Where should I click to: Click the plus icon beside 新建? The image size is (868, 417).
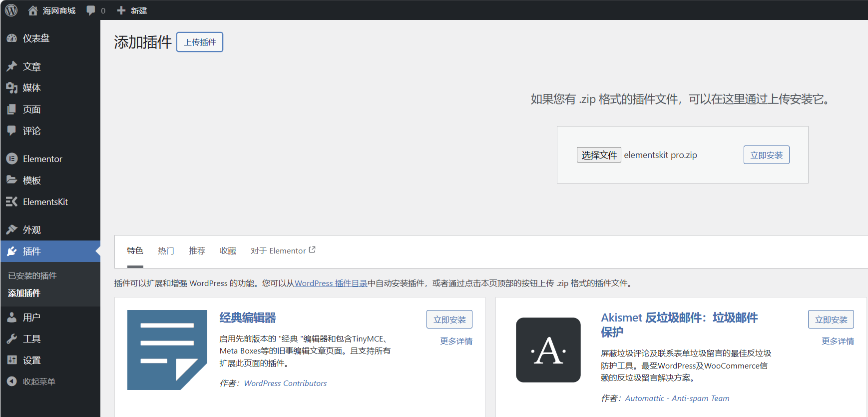(121, 10)
